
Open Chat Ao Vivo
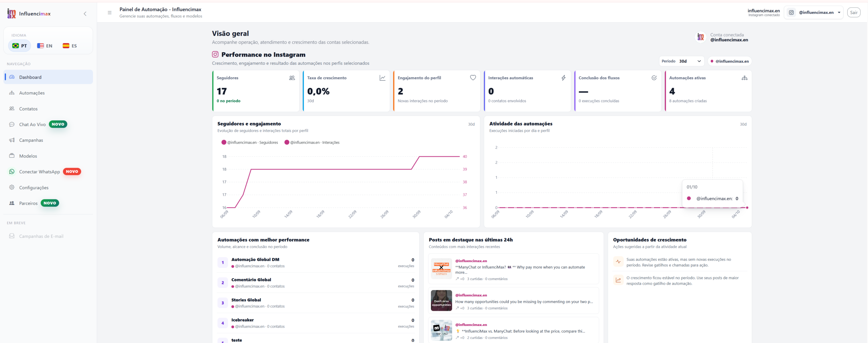pos(48,124)
